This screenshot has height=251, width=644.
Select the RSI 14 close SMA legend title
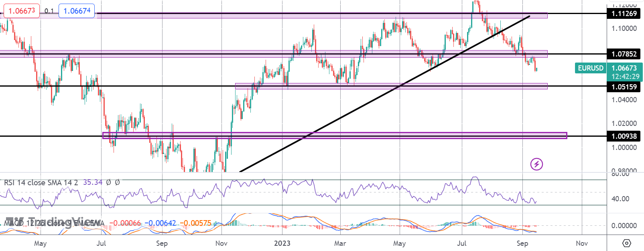41,182
